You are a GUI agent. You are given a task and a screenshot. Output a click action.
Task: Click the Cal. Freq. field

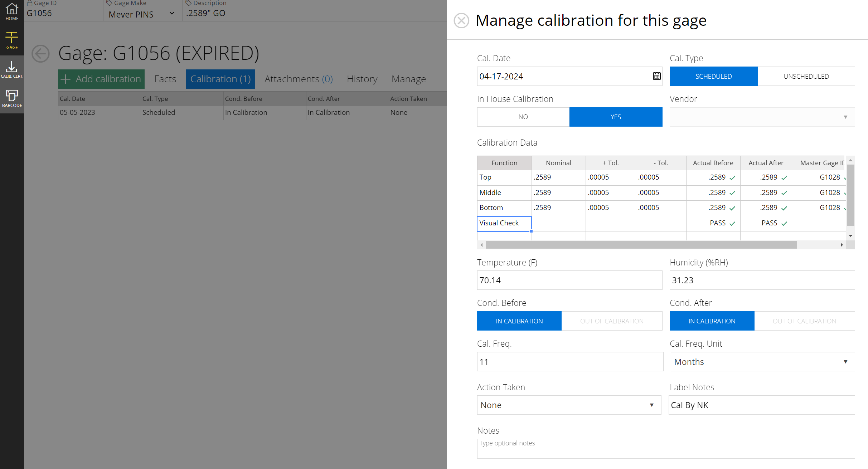pos(570,362)
